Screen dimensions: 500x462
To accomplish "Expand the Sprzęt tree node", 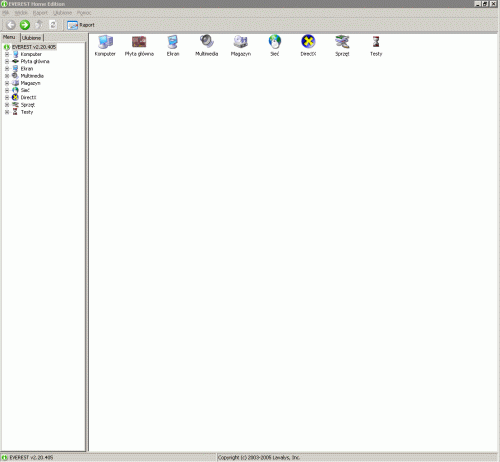I will point(7,105).
